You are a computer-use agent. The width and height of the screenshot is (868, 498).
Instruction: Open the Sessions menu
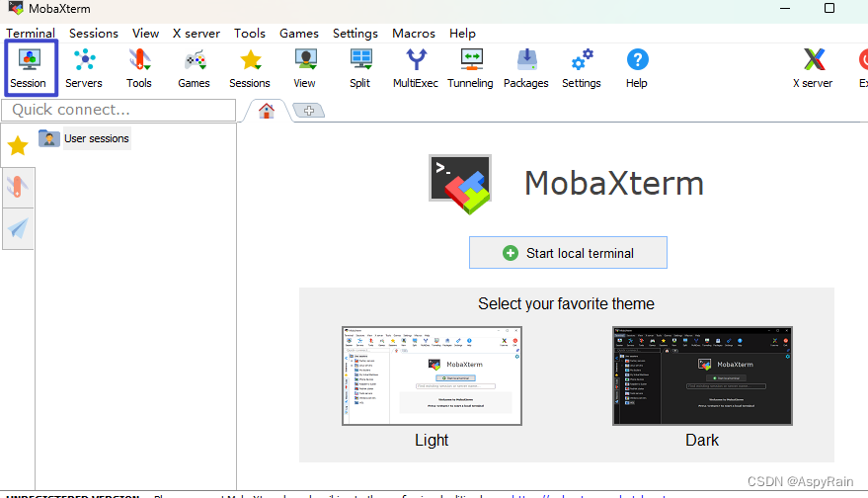(94, 34)
